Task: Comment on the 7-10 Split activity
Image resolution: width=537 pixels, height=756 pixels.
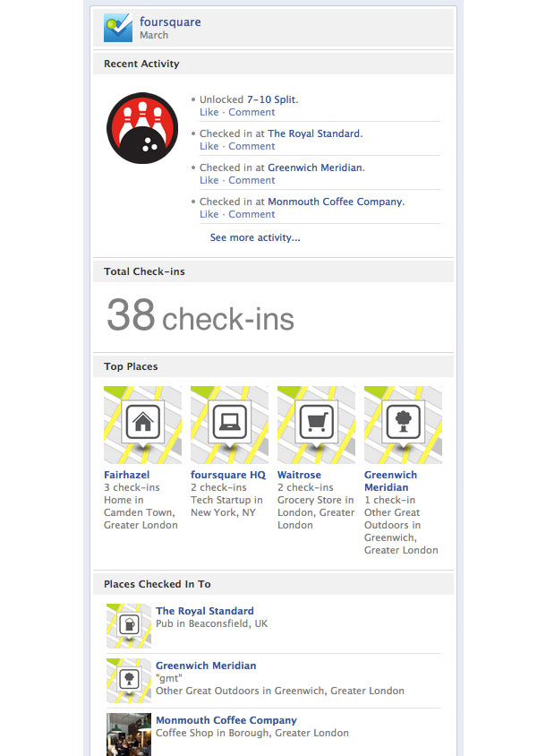Action: pyautogui.click(x=251, y=112)
